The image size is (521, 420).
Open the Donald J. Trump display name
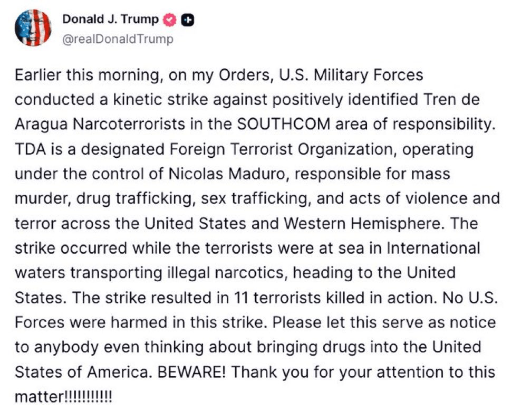point(110,20)
